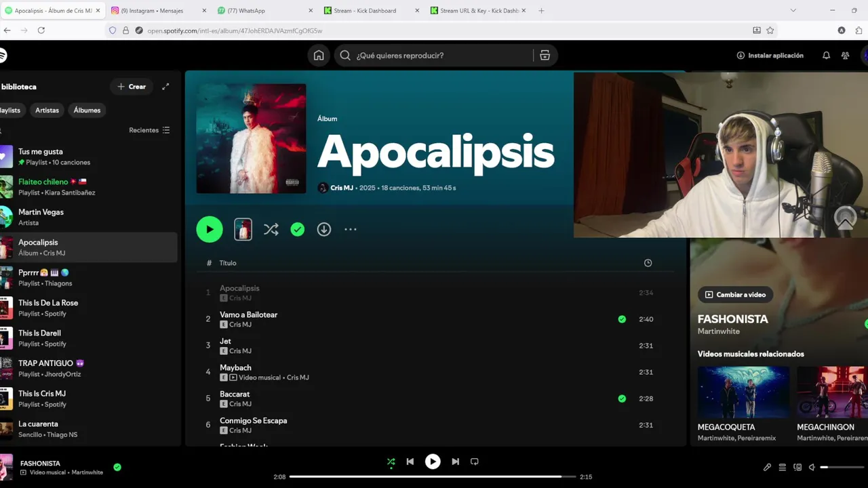
Task: Reload the page in browser
Action: coord(41,30)
